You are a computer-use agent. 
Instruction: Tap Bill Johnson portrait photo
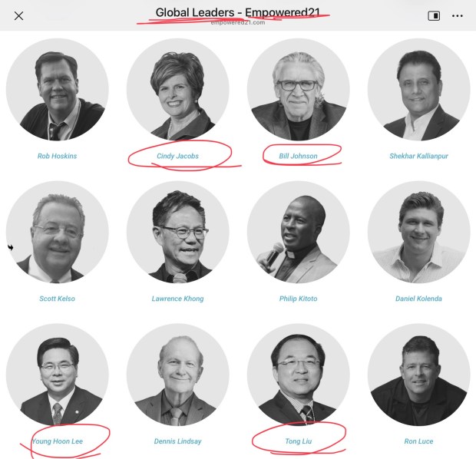tap(299, 90)
